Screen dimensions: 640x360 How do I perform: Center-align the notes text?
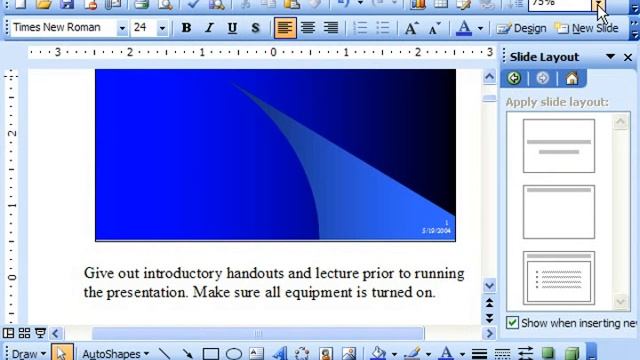click(x=308, y=28)
